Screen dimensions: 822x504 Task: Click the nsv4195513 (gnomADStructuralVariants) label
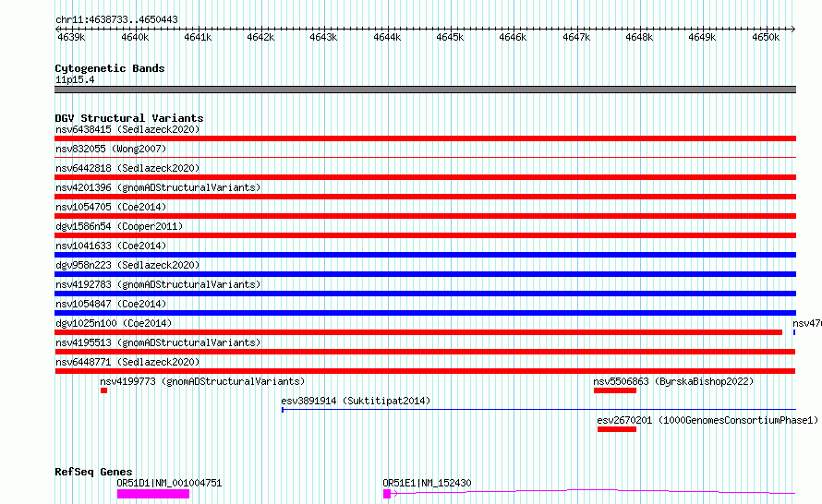(158, 342)
